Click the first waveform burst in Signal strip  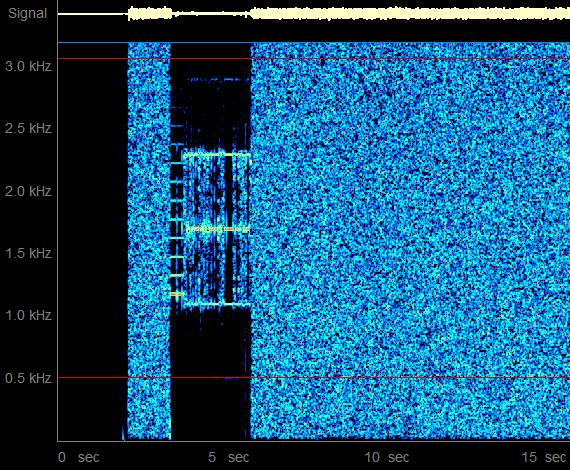[x=150, y=14]
